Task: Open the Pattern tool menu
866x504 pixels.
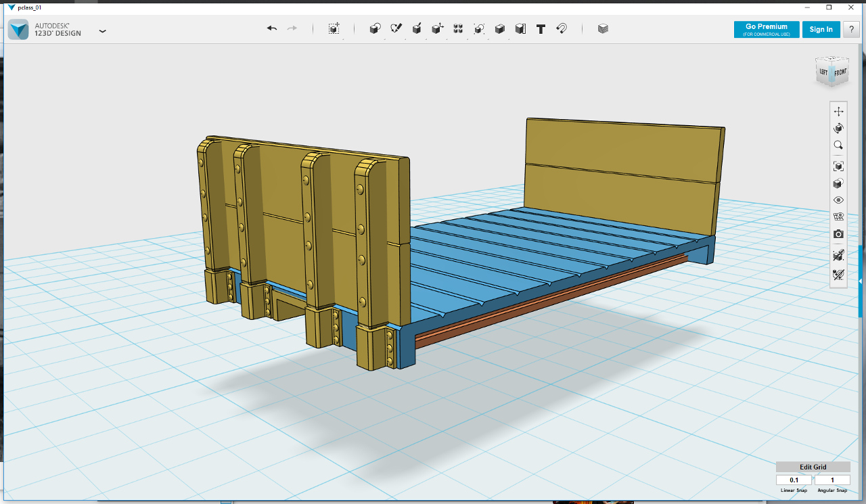Action: click(x=458, y=28)
